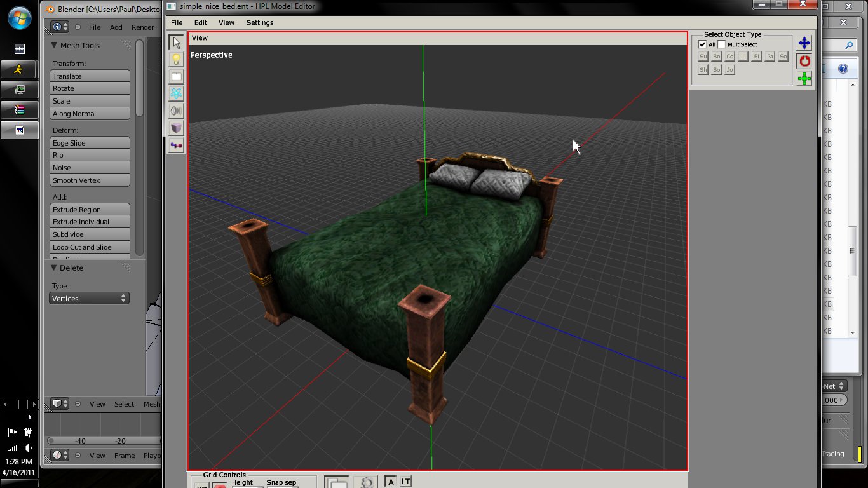
Task: Choose the joint tool icon
Action: pyautogui.click(x=176, y=145)
